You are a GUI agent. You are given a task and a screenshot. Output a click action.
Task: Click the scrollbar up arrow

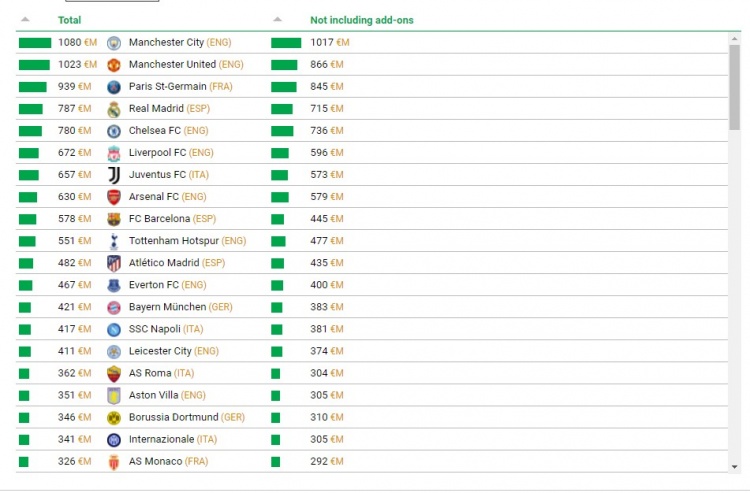point(735,38)
